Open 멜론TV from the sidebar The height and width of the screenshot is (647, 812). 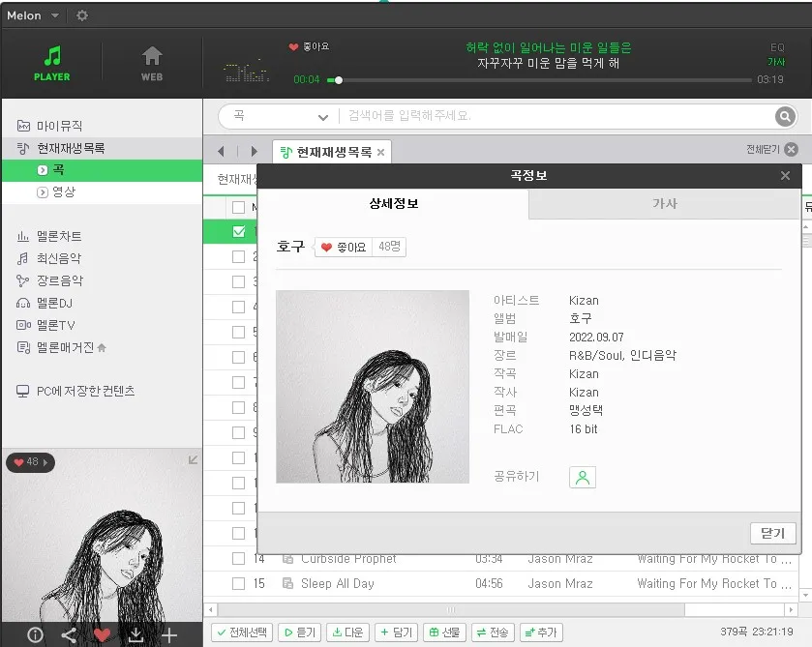point(45,325)
